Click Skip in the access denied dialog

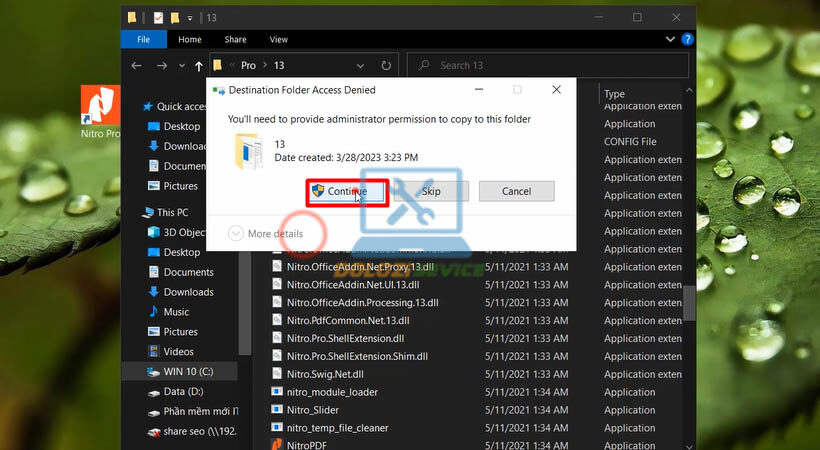tap(431, 192)
